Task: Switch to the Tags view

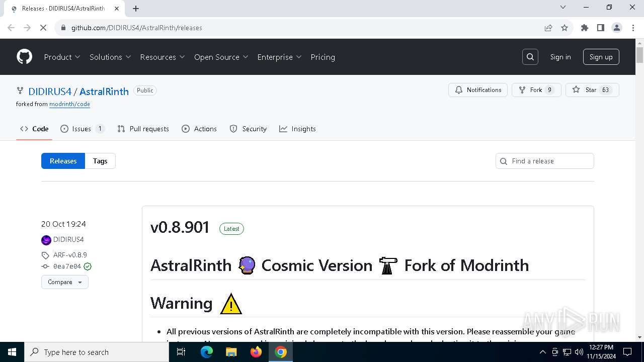Action: tap(100, 161)
